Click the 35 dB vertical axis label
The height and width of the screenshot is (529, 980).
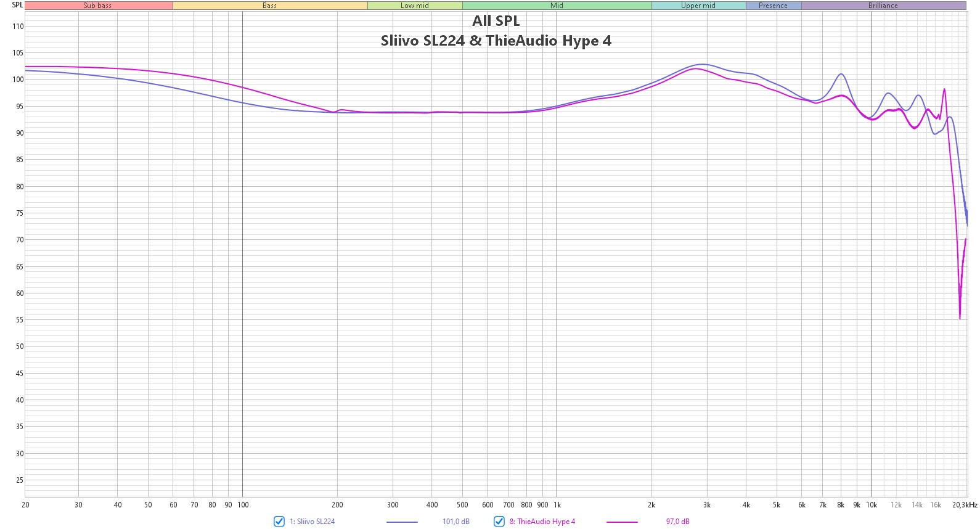click(x=20, y=427)
